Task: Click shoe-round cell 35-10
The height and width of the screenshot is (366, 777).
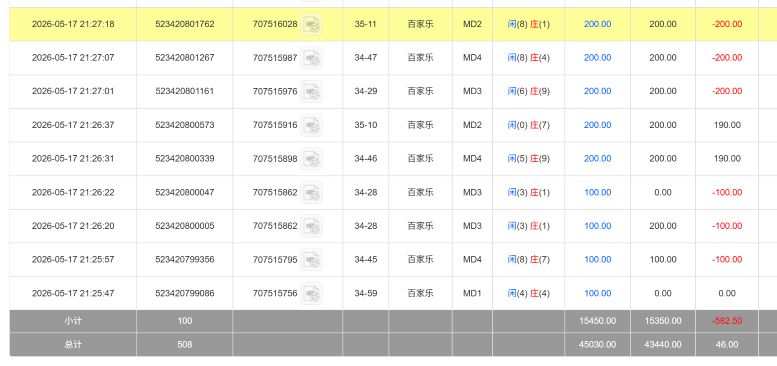Action: click(366, 125)
